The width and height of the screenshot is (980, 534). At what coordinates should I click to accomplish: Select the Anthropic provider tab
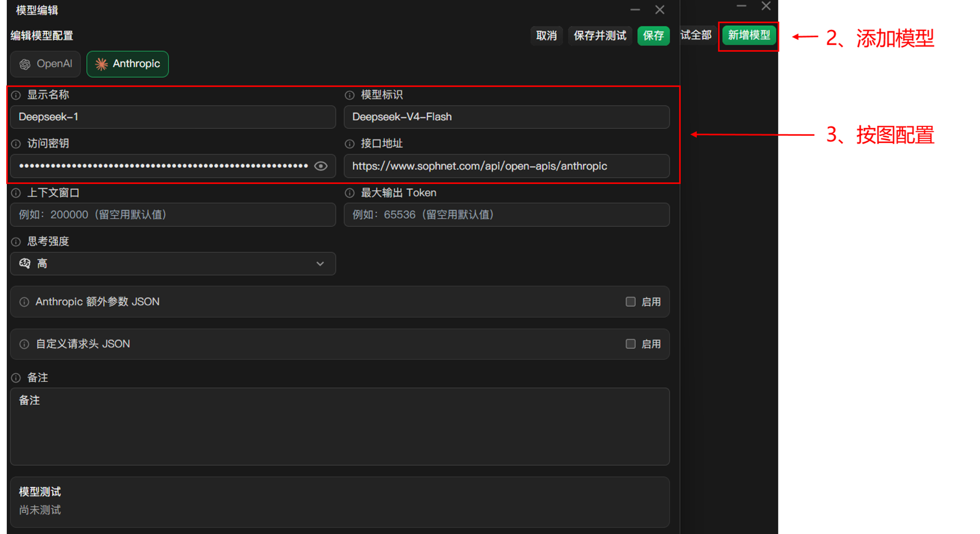click(128, 64)
